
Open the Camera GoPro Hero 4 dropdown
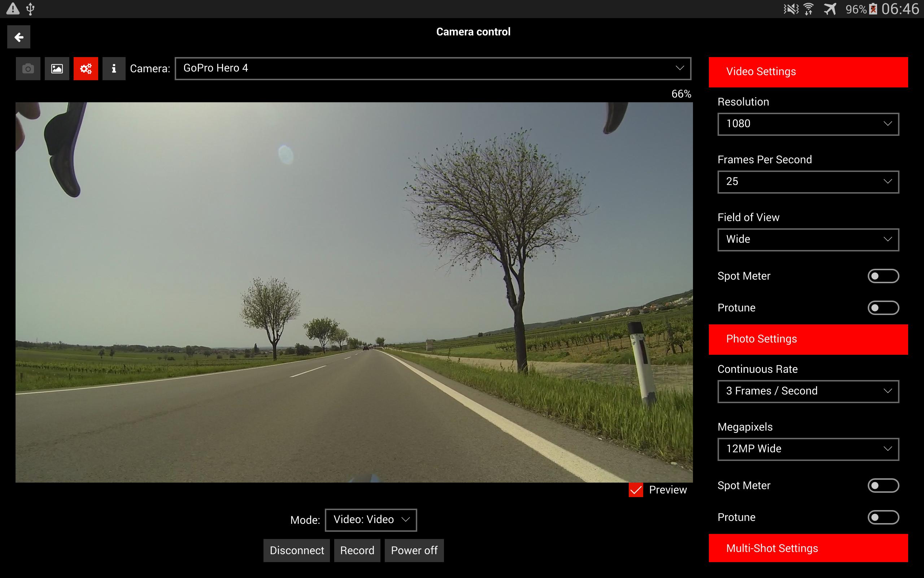pos(433,68)
